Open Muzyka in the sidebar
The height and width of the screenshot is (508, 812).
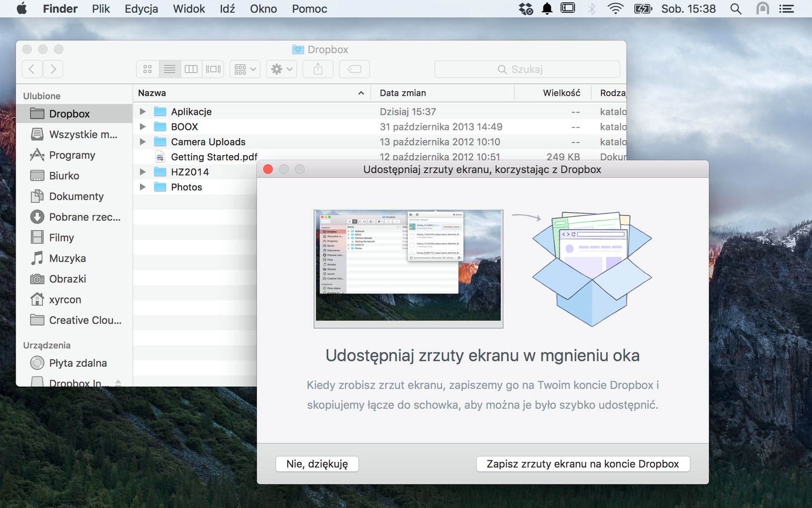pyautogui.click(x=74, y=258)
